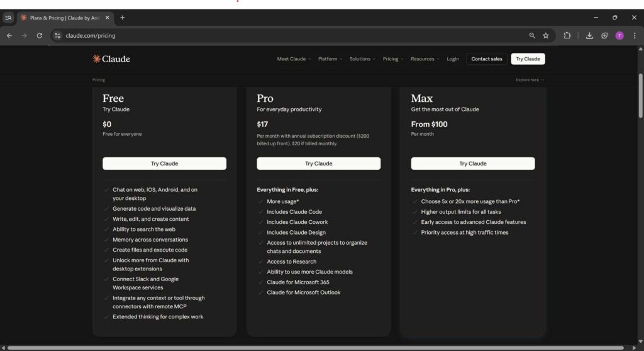Open the Explore here dropdown
The image size is (644, 351).
point(530,80)
